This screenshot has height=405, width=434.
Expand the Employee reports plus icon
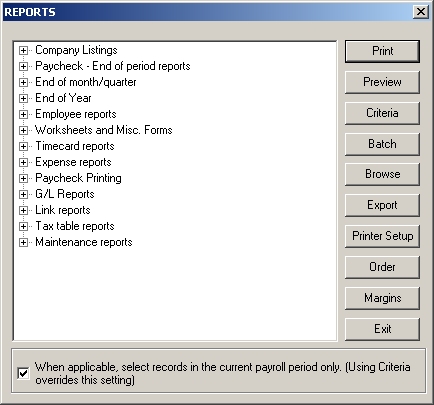point(23,114)
